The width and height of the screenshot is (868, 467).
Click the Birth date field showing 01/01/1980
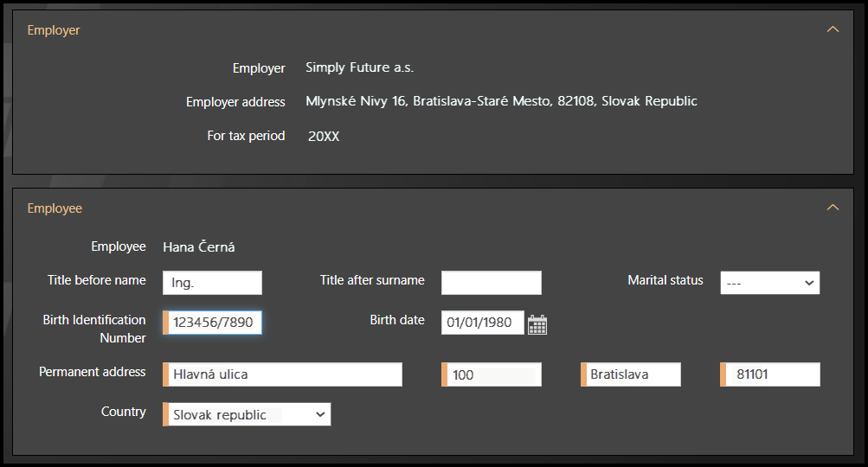point(483,323)
